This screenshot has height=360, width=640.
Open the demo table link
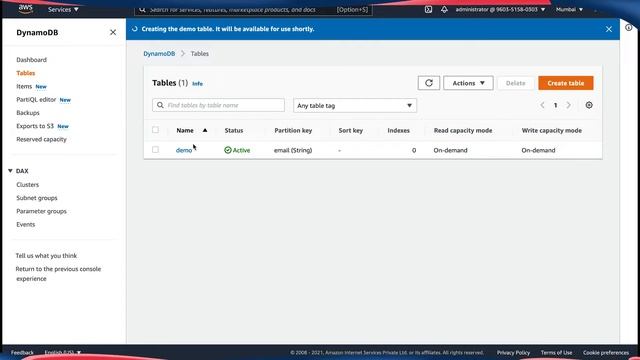[x=184, y=150]
